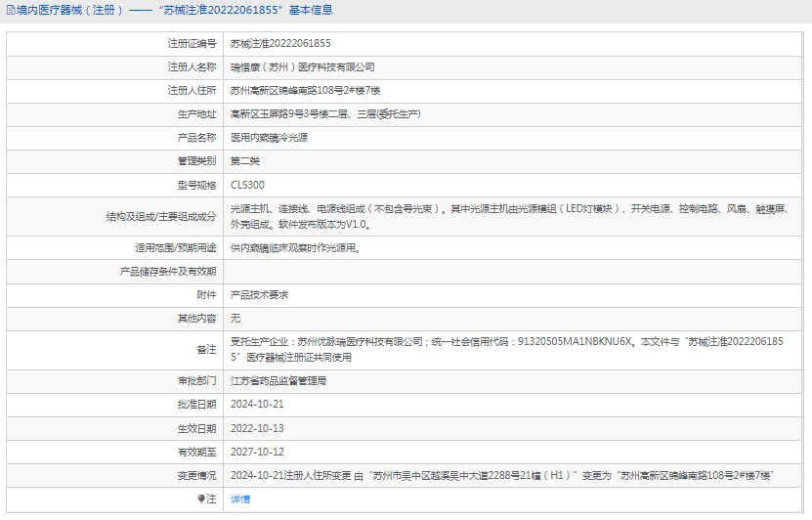Image resolution: width=812 pixels, height=520 pixels.
Task: Select intended use text 供内窥镜临床观察时作光源用
Action: (296, 248)
